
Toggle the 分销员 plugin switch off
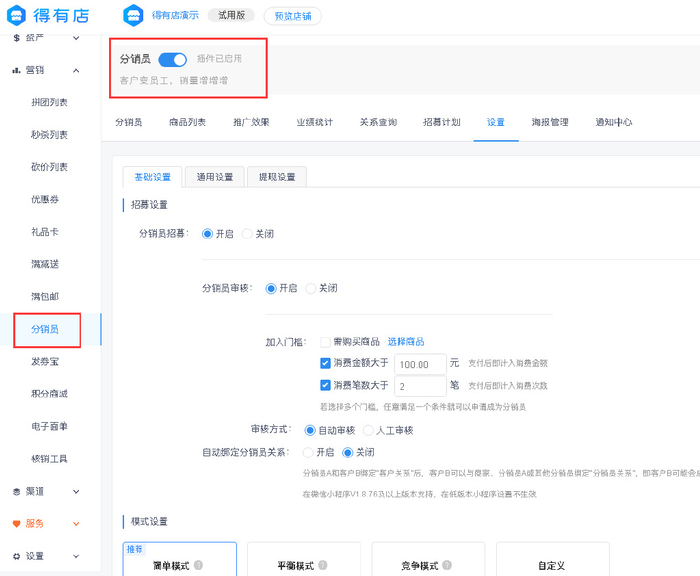tap(172, 59)
